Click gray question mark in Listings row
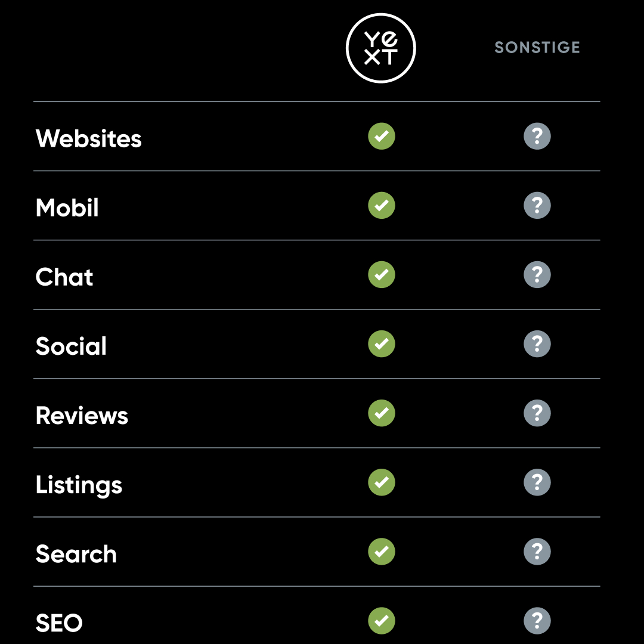Image resolution: width=644 pixels, height=644 pixels. (537, 482)
